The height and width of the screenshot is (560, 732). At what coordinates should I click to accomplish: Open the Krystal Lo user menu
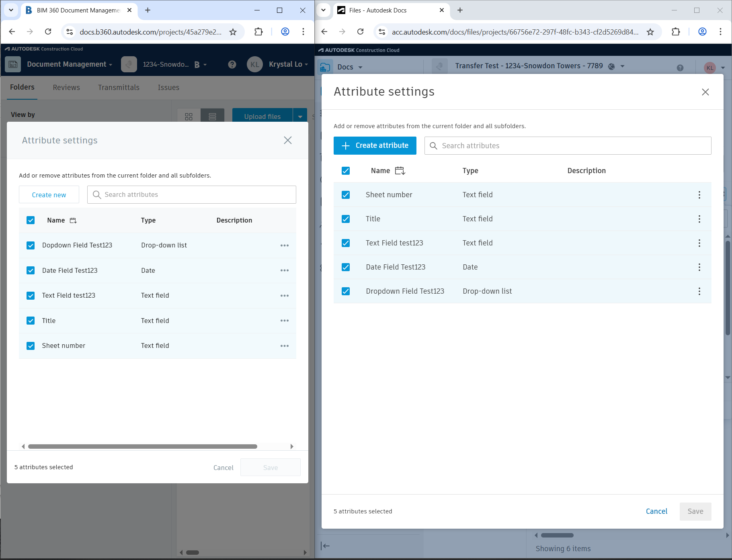point(288,64)
